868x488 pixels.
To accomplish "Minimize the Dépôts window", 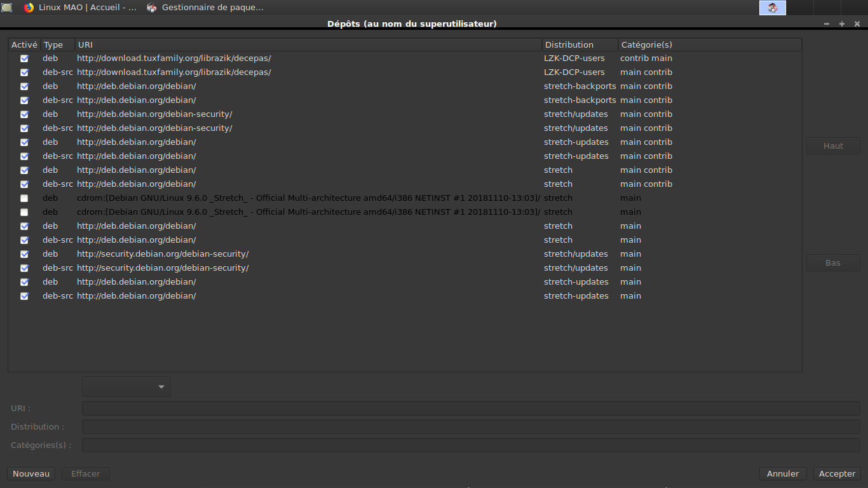I will click(x=827, y=24).
